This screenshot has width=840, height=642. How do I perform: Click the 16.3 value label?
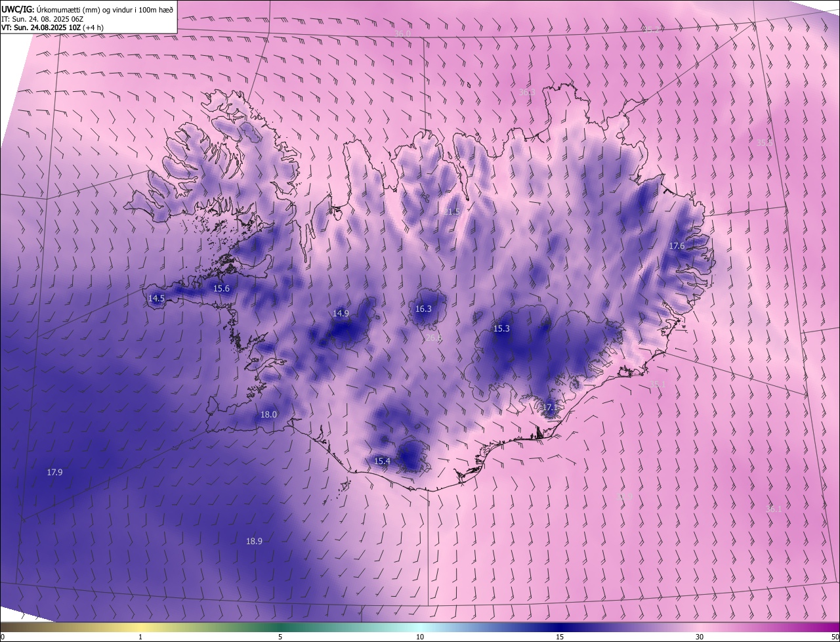coord(423,309)
